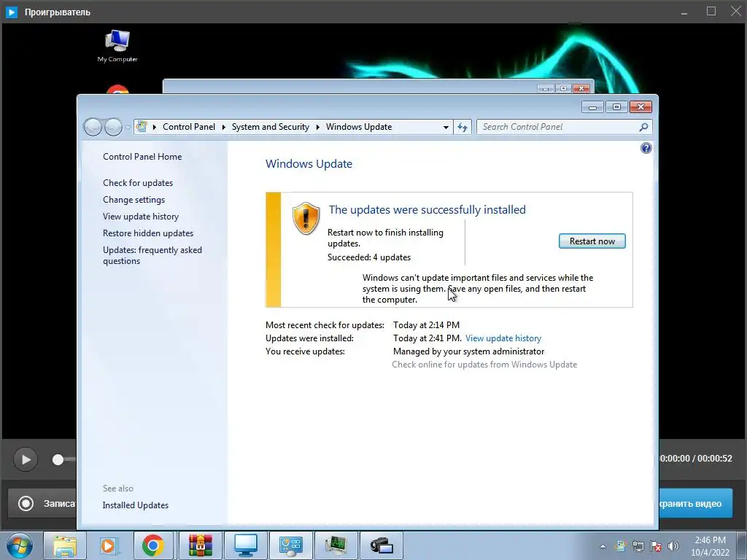Viewport: 747px width, 560px height.
Task: Open Windows Explorer from the taskbar
Action: pyautogui.click(x=65, y=545)
